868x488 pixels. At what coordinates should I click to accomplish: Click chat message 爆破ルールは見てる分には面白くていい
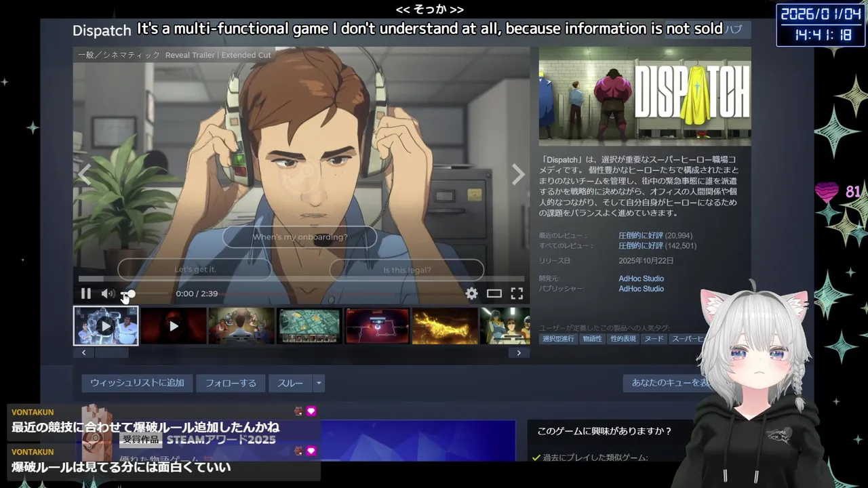(x=121, y=467)
